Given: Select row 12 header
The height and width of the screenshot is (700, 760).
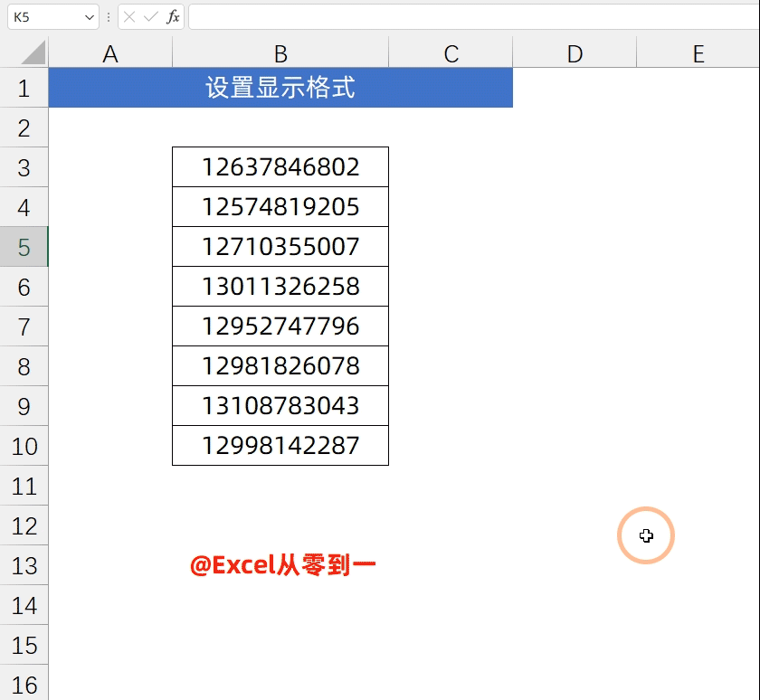Looking at the screenshot, I should (24, 525).
